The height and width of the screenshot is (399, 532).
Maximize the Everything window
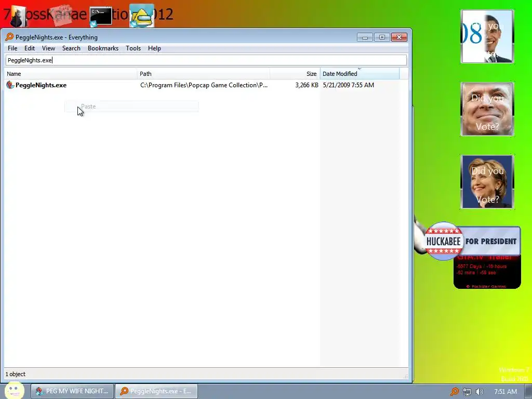[382, 37]
